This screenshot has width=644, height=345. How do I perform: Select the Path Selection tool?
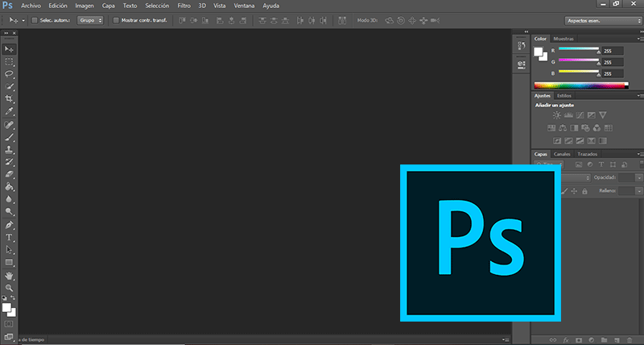coord(9,250)
